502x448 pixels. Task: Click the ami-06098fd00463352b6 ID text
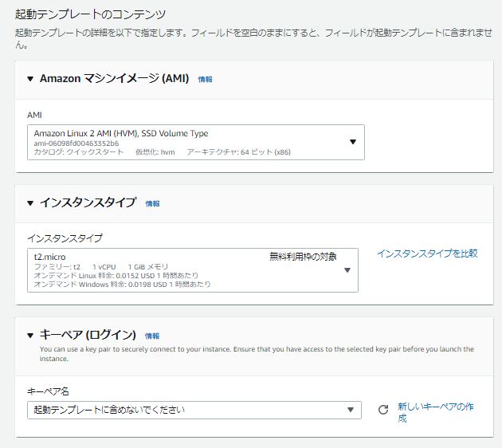pyautogui.click(x=76, y=143)
